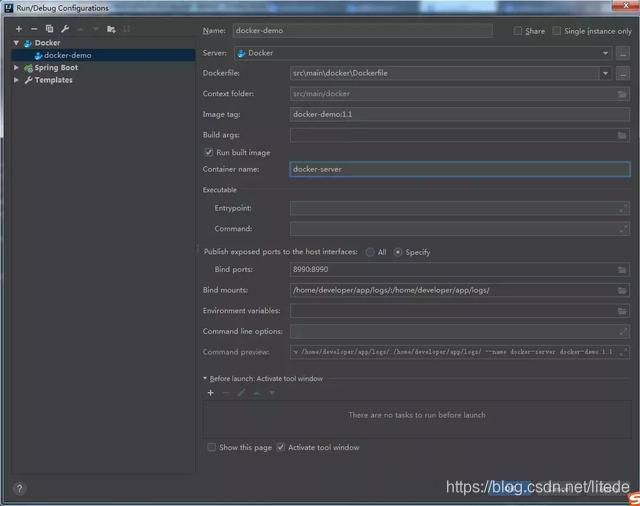Collapse the Before launch section
Image resolution: width=640 pixels, height=506 pixels.
tap(205, 379)
